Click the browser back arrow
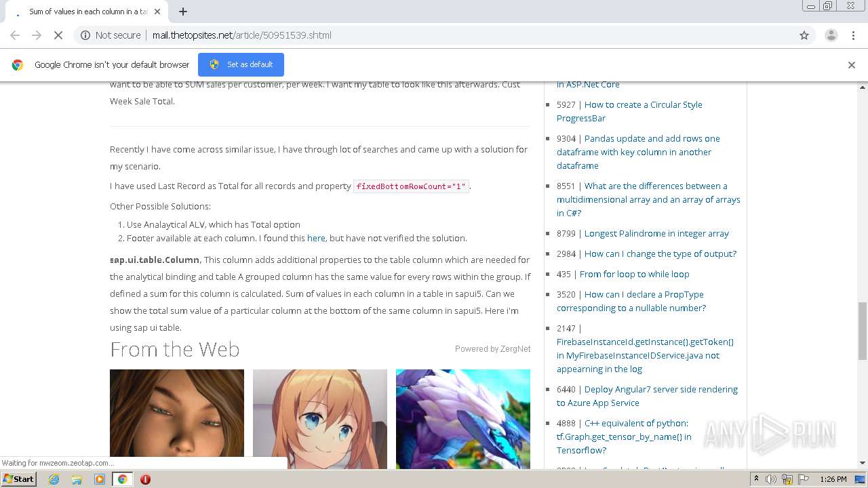This screenshot has height=488, width=868. click(15, 35)
